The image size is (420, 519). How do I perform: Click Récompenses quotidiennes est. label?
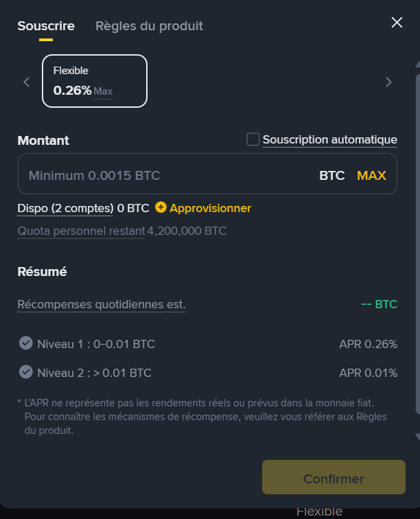point(102,304)
